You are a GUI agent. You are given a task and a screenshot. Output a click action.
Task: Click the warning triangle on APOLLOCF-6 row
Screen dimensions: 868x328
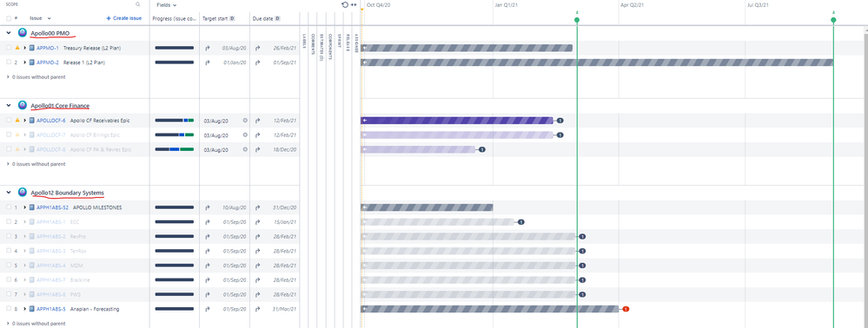(17, 120)
